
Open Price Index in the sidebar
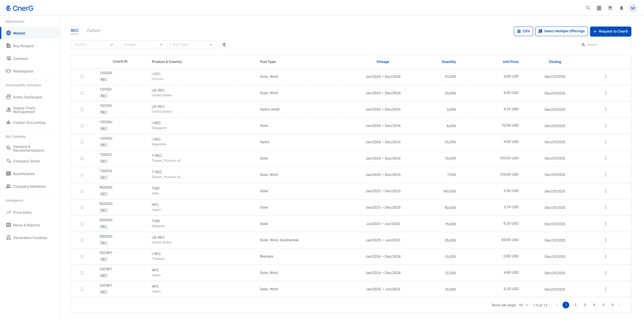22,213
